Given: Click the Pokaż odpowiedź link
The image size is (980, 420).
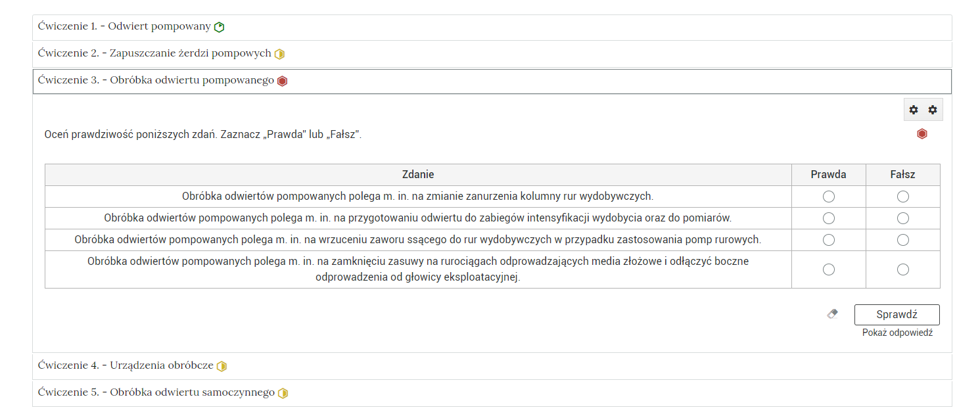Looking at the screenshot, I should pyautogui.click(x=897, y=333).
